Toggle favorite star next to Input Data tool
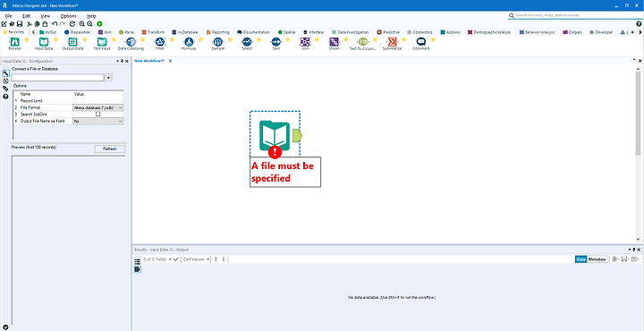This screenshot has width=644, height=331. point(55,39)
